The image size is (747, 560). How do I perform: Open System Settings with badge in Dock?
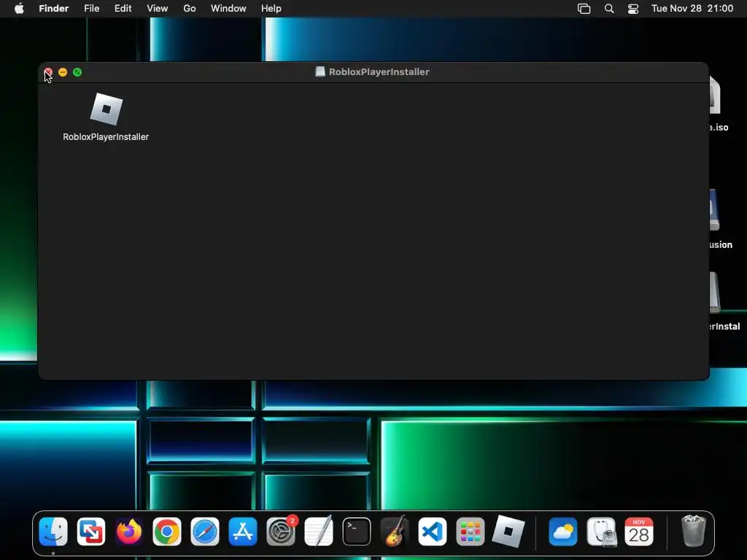281,532
